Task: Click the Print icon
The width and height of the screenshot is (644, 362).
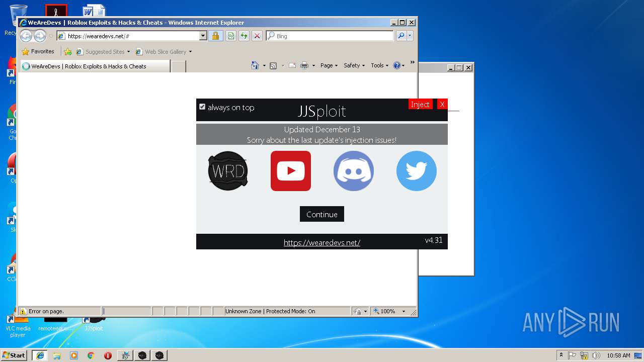Action: point(304,65)
